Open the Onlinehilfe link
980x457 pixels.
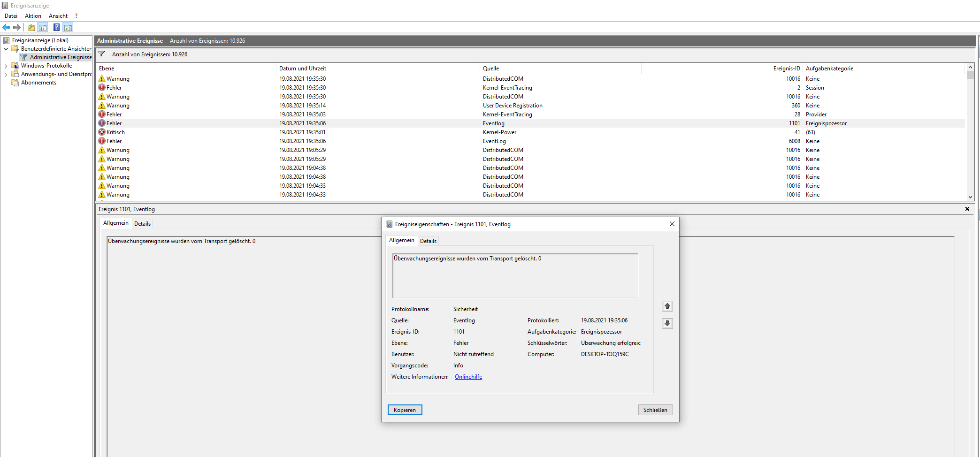[468, 377]
